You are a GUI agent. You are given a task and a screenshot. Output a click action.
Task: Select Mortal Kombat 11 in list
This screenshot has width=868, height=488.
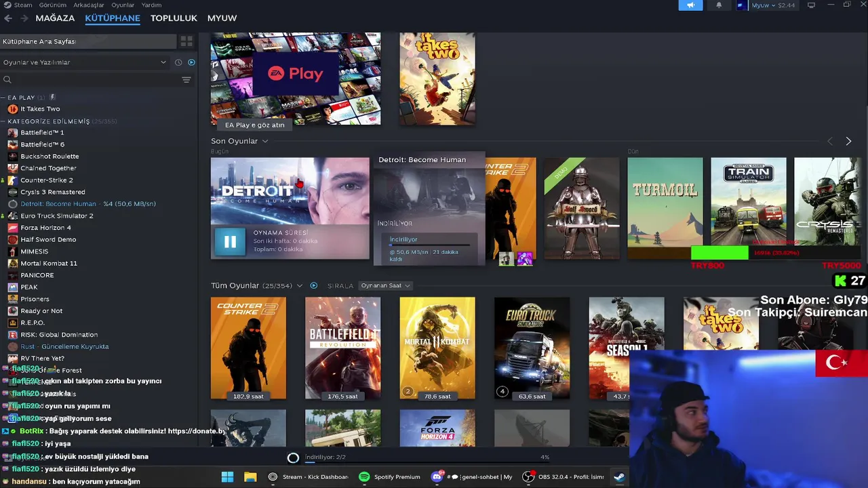tap(49, 263)
